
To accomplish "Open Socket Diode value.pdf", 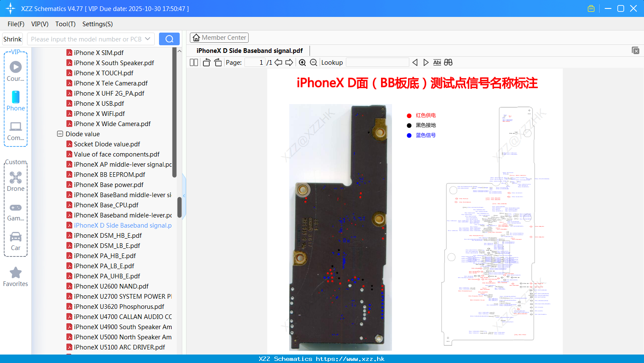I will pos(107,144).
